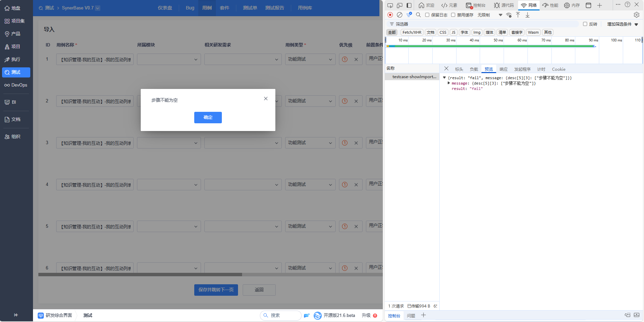Click the 测试 breadcrumb link in header
Image resolution: width=644 pixels, height=322 pixels.
tap(49, 8)
